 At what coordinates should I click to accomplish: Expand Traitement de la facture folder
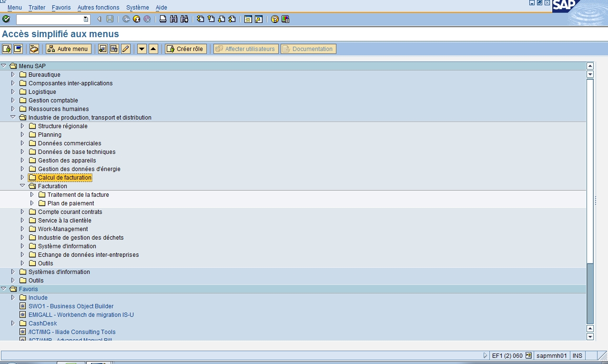(32, 194)
